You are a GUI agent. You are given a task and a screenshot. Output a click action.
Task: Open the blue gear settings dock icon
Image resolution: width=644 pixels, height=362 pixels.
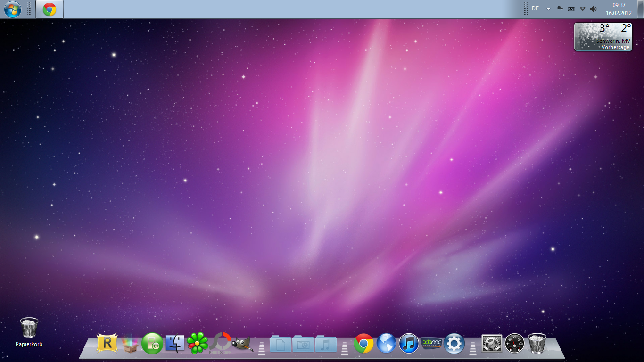pyautogui.click(x=454, y=344)
